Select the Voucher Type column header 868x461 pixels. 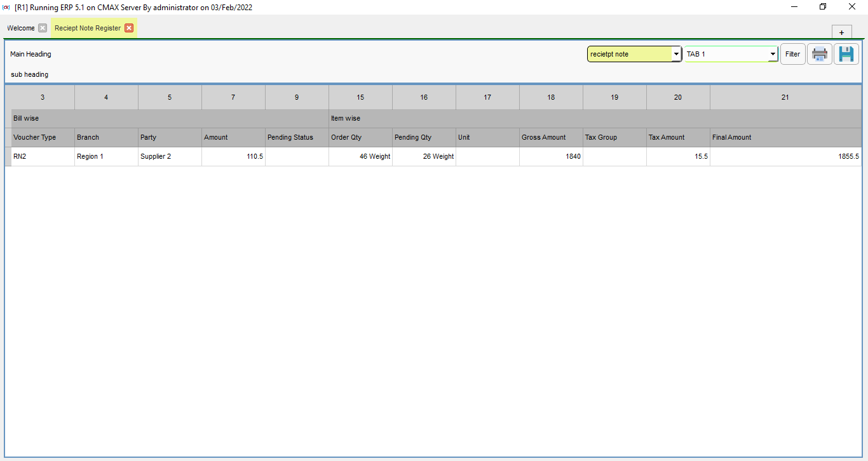pos(35,137)
